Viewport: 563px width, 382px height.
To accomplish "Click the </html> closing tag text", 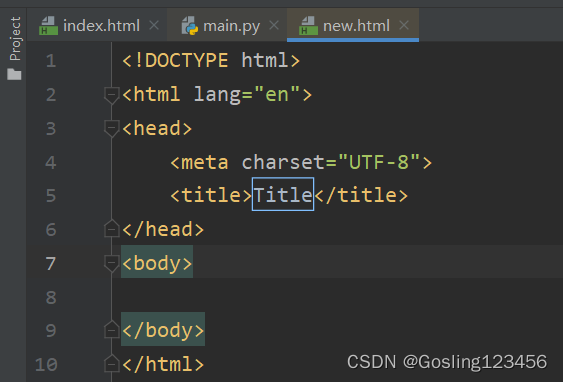I will tap(163, 364).
